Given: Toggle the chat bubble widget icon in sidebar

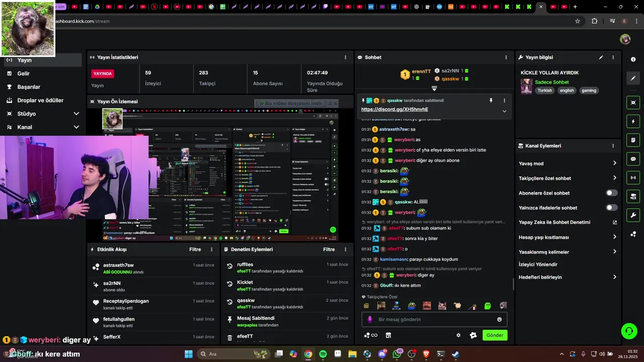Looking at the screenshot, I should [633, 159].
